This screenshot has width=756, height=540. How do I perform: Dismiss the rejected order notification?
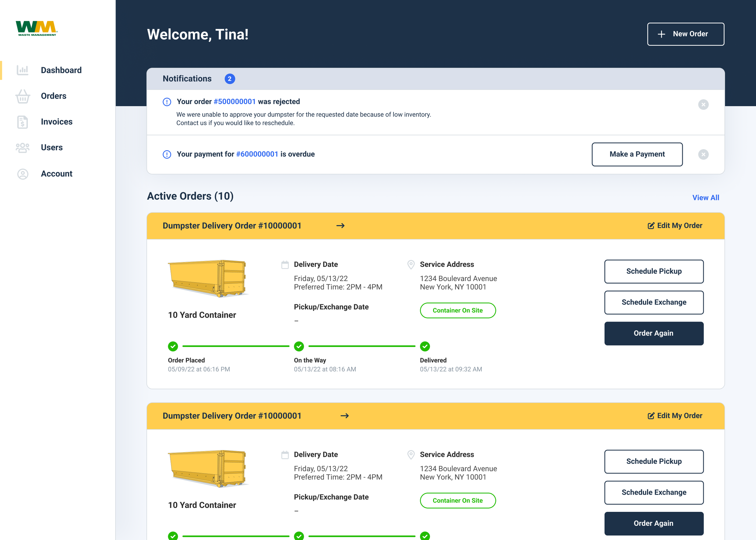point(703,105)
